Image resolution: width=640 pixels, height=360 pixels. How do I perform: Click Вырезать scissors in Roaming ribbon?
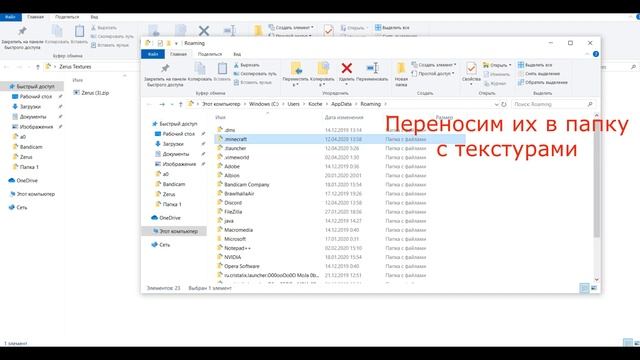[x=247, y=65]
